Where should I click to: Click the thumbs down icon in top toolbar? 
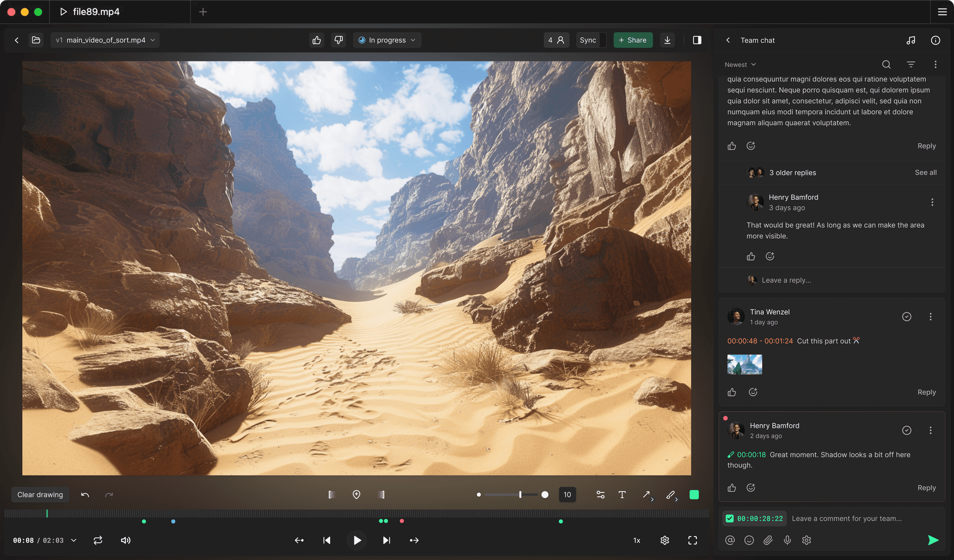click(x=339, y=40)
